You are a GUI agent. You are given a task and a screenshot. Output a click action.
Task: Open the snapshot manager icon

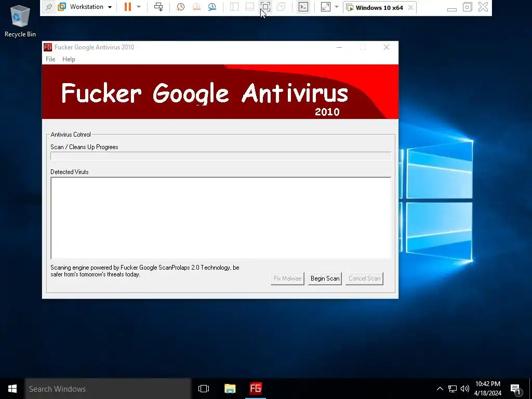212,7
